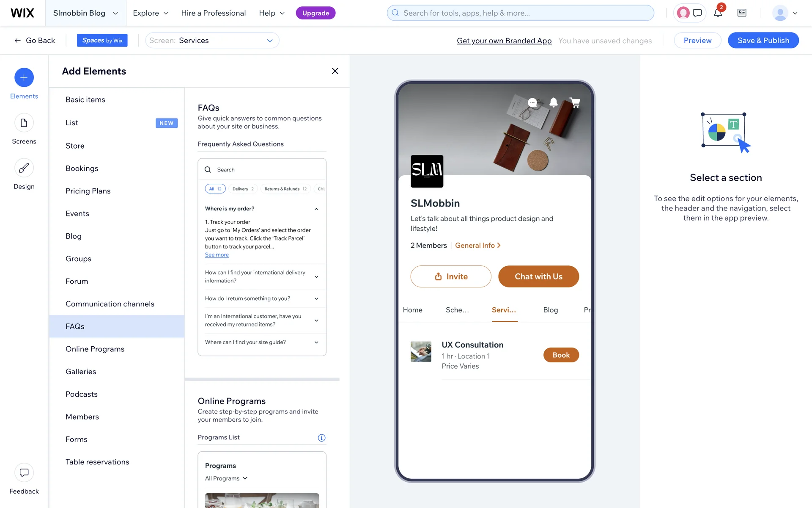The height and width of the screenshot is (508, 812).
Task: Open the news feed icon in top bar
Action: (742, 13)
